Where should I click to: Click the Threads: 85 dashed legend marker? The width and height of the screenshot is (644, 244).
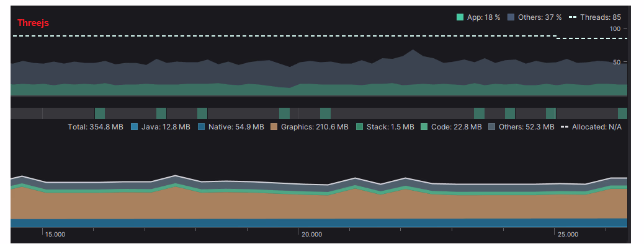point(573,17)
